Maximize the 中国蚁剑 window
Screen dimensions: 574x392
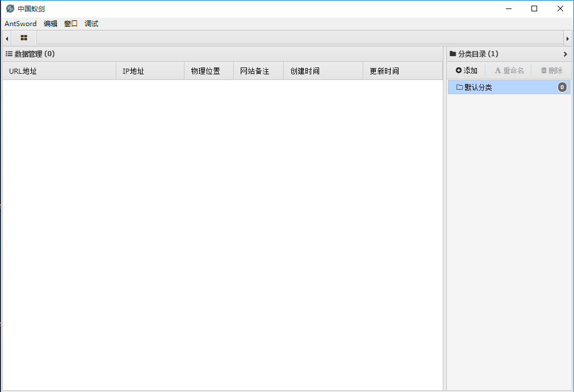534,9
